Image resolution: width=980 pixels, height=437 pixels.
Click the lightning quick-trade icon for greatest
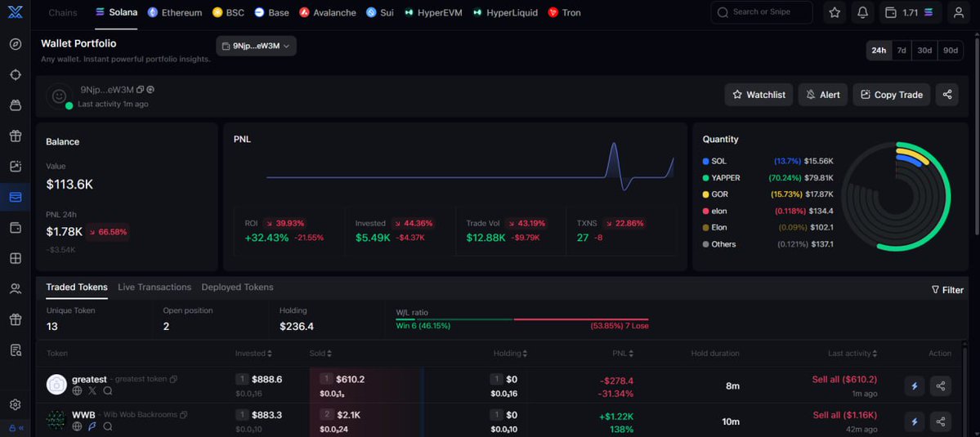coord(915,386)
